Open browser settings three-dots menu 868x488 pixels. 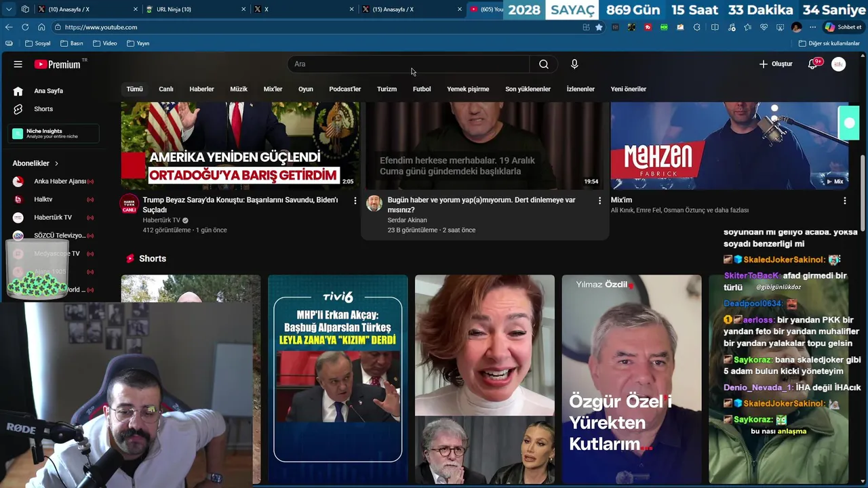[812, 27]
